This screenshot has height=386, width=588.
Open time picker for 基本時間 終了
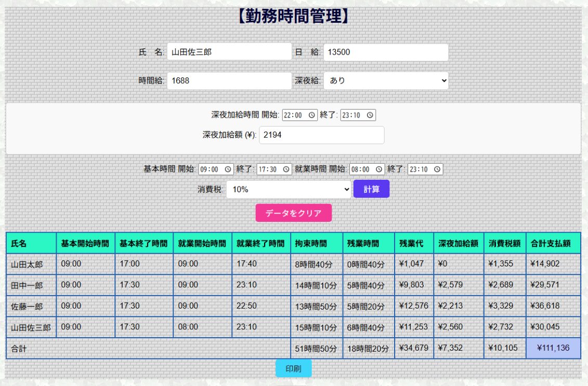(x=286, y=169)
